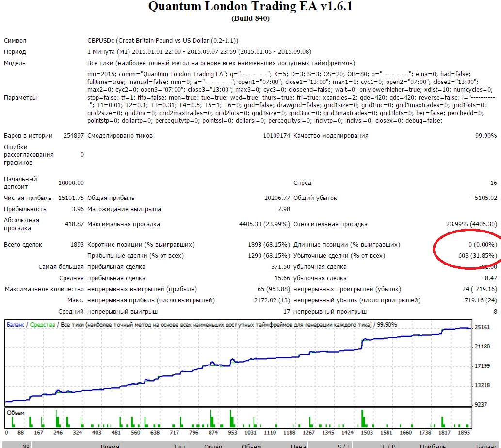Click the Убыточные сделки value 603 (31.85%)
501x448 pixels.
[478, 256]
